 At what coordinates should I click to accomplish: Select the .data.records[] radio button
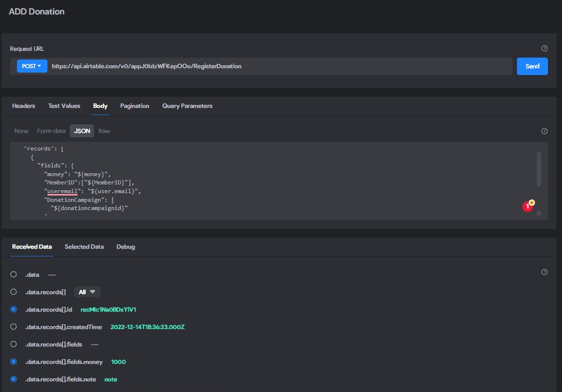[x=14, y=292]
